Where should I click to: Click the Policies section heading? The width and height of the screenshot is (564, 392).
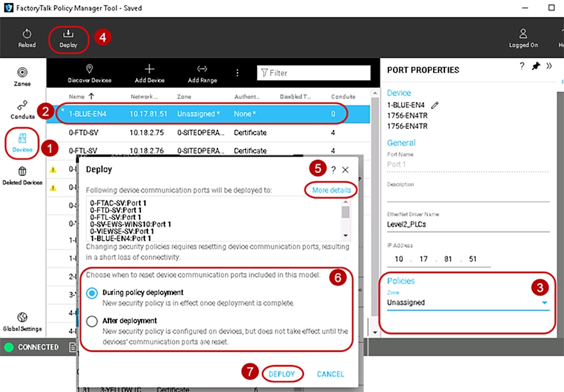click(400, 281)
